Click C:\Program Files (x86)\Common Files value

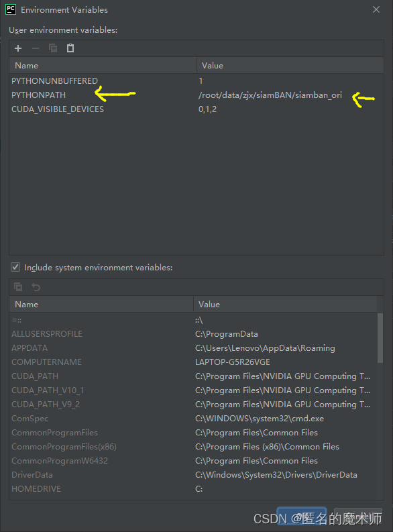tap(267, 447)
